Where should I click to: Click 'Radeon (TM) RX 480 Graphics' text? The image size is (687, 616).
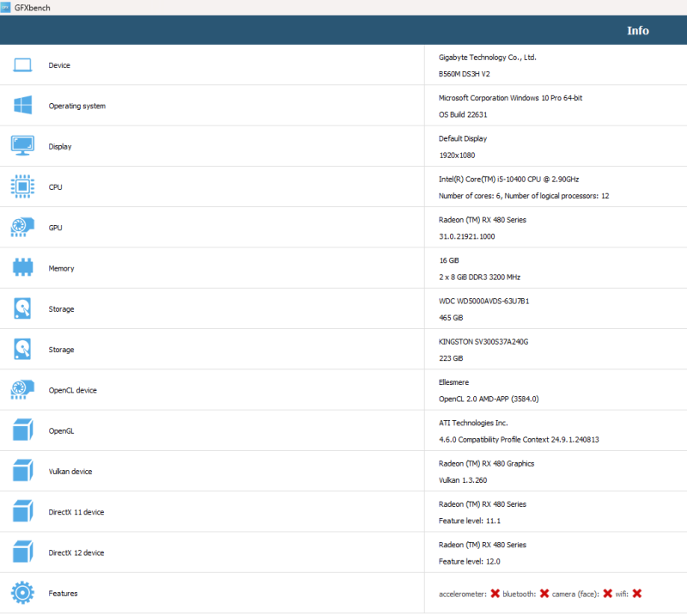pos(486,463)
